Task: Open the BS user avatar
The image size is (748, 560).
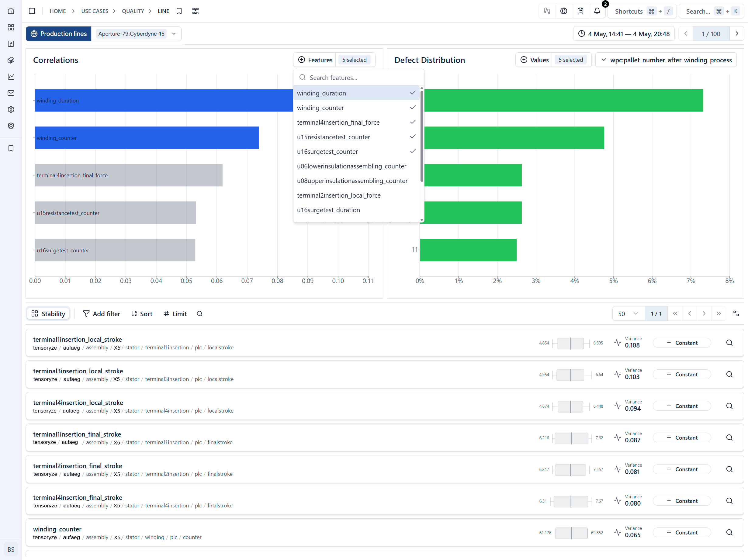Action: 11,549
